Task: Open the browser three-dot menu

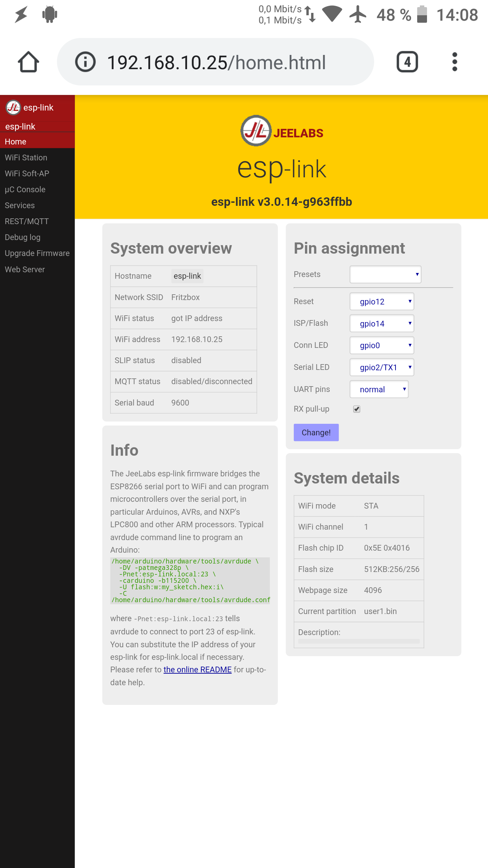Action: click(x=455, y=62)
